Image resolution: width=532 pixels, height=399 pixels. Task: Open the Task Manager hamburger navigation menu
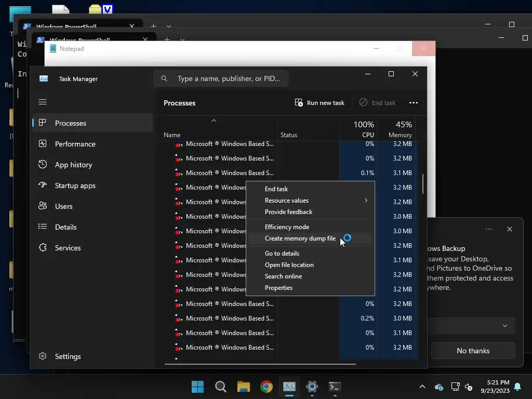point(43,102)
